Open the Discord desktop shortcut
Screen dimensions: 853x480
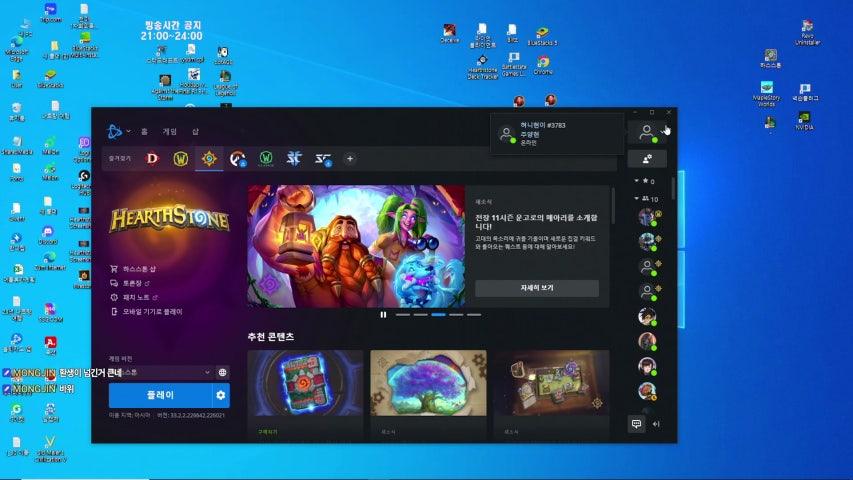click(x=48, y=235)
